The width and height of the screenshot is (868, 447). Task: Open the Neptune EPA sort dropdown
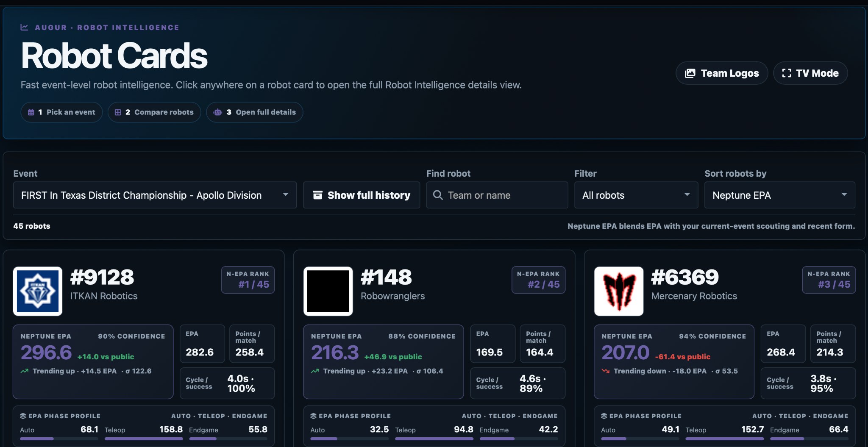[x=780, y=195]
